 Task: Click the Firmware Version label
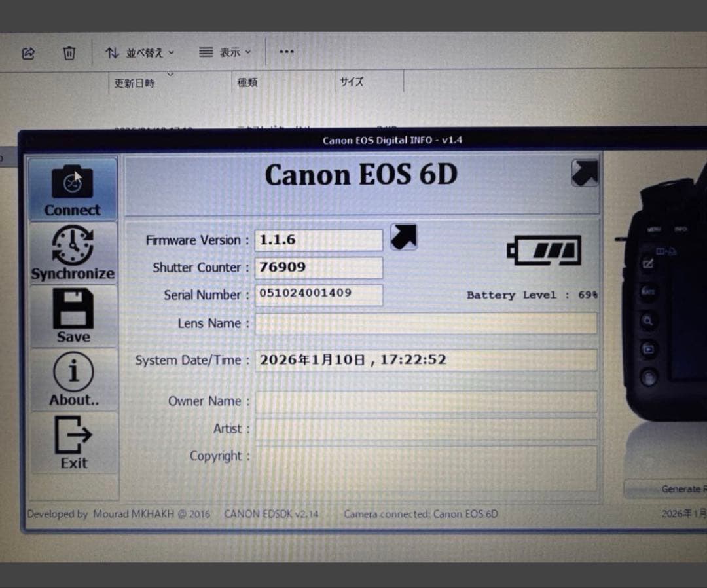[x=197, y=240]
